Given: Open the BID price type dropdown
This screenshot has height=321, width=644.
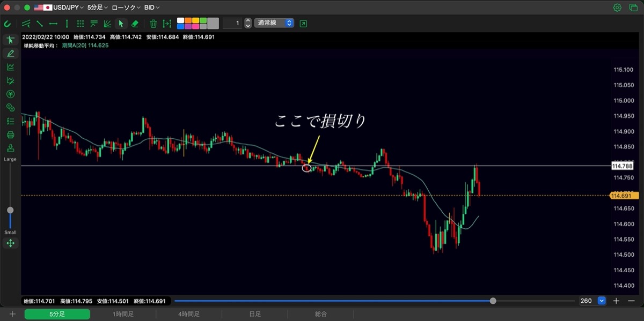Looking at the screenshot, I should (152, 8).
